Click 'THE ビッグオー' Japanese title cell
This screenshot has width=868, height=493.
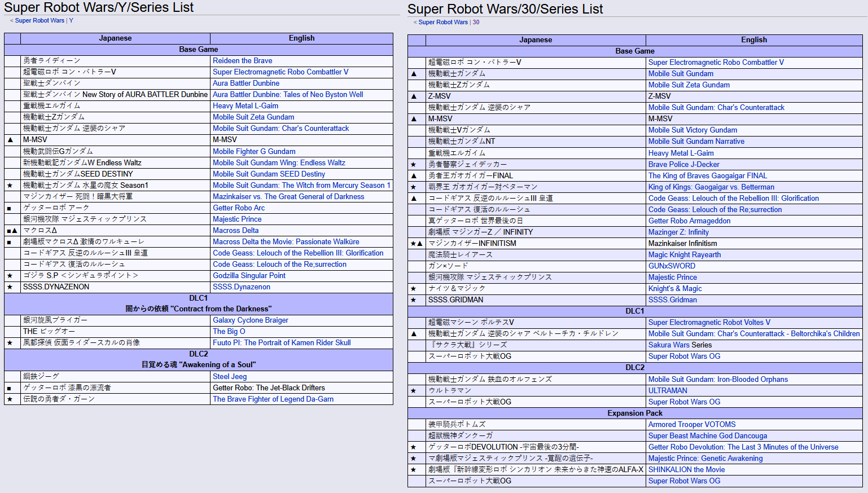click(115, 332)
